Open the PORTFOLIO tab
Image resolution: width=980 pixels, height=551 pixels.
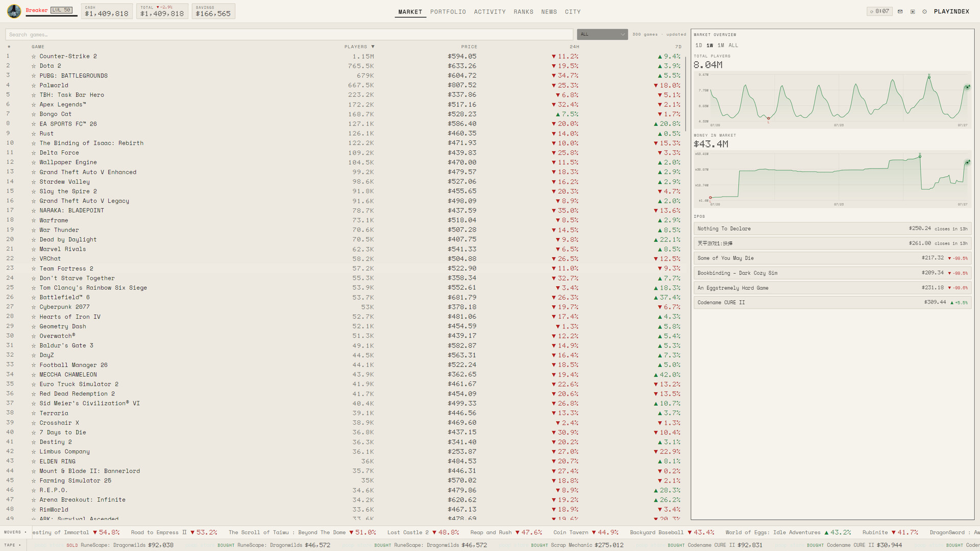click(x=448, y=12)
